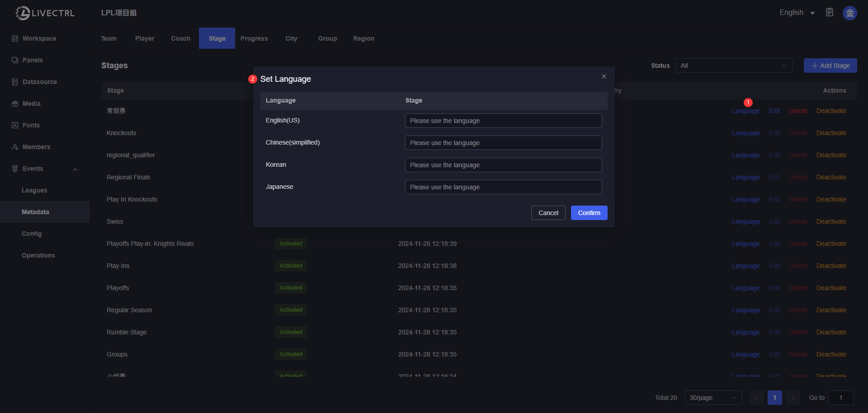Viewport: 868px width, 413px height.
Task: Open the Media sidebar section
Action: [32, 104]
